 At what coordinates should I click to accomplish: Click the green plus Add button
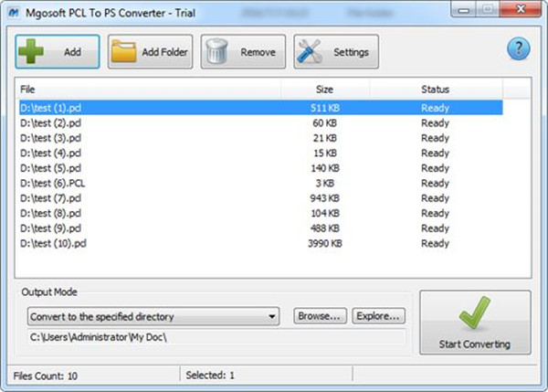[x=58, y=52]
